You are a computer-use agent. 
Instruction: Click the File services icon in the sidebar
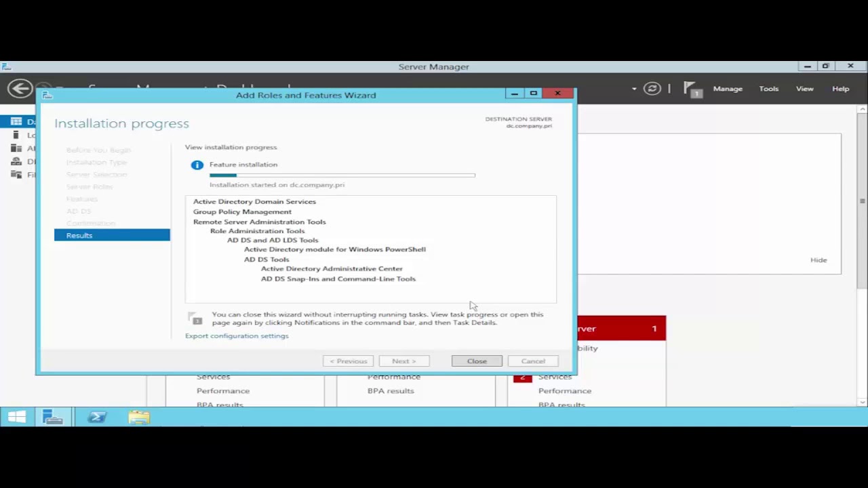click(16, 175)
